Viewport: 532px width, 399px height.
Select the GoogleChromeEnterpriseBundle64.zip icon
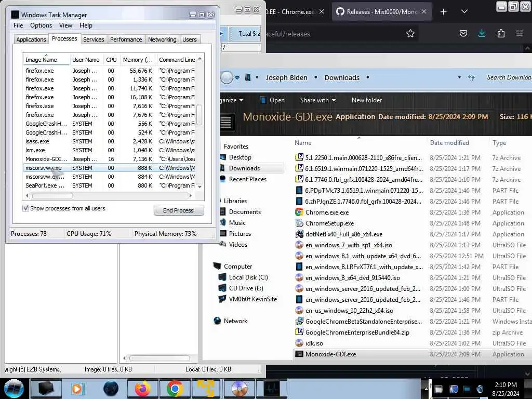(299, 332)
